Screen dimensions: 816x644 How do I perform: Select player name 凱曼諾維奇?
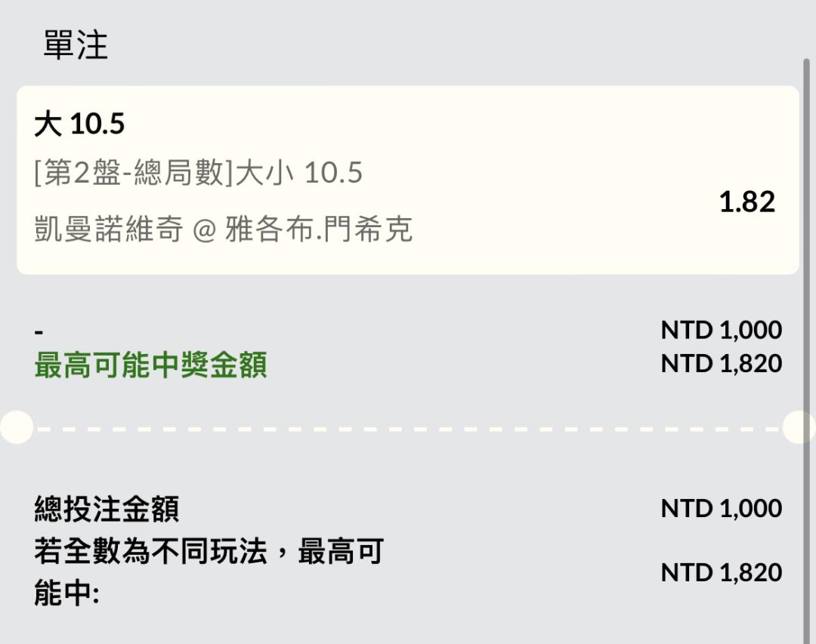pyautogui.click(x=109, y=229)
